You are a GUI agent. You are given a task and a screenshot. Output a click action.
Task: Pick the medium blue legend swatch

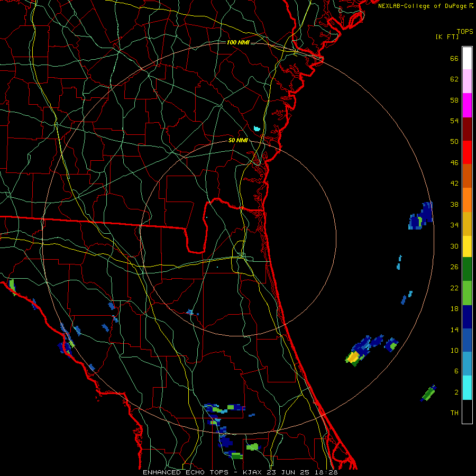pyautogui.click(x=467, y=340)
